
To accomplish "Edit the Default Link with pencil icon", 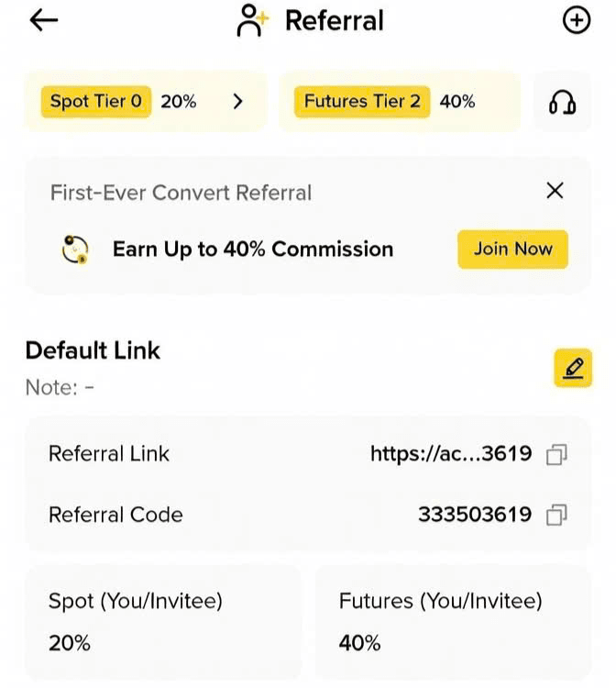I will coord(573,368).
